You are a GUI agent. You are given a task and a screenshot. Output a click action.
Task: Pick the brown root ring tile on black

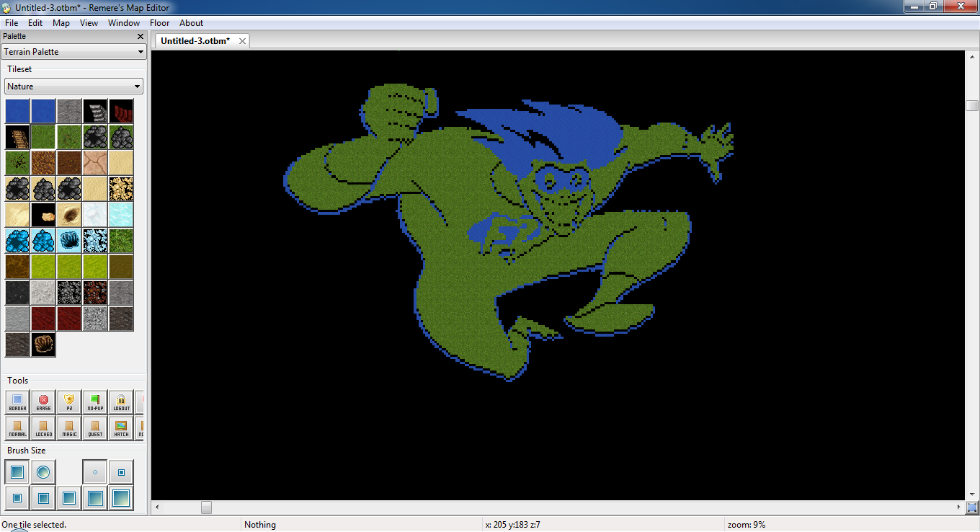coord(43,345)
